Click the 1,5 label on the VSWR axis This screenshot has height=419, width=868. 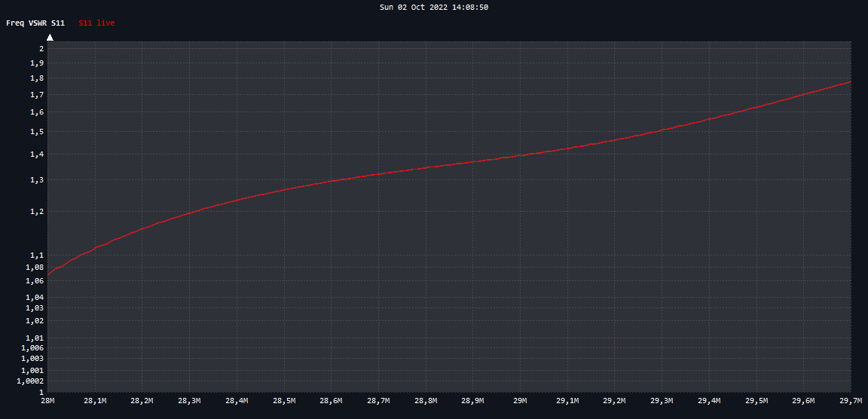click(36, 132)
